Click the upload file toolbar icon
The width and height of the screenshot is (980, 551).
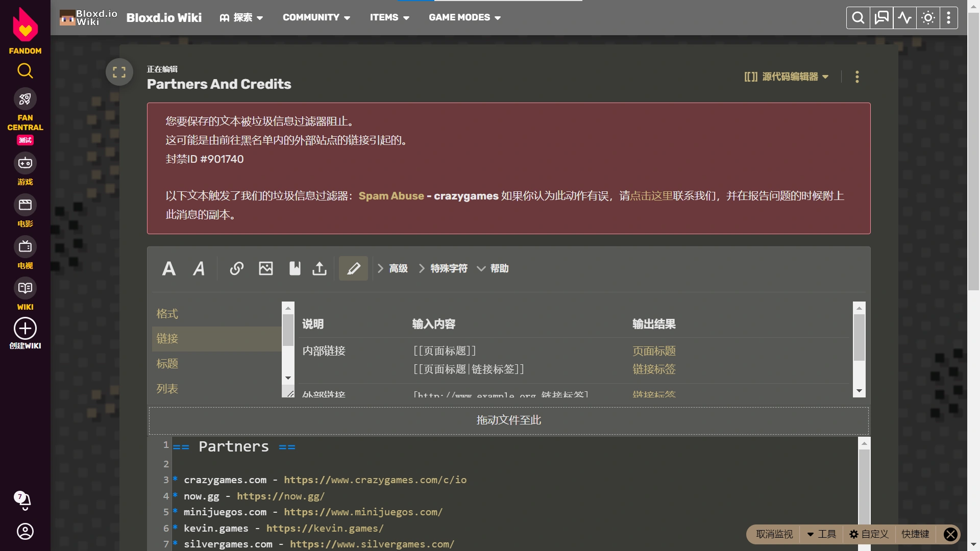coord(320,268)
